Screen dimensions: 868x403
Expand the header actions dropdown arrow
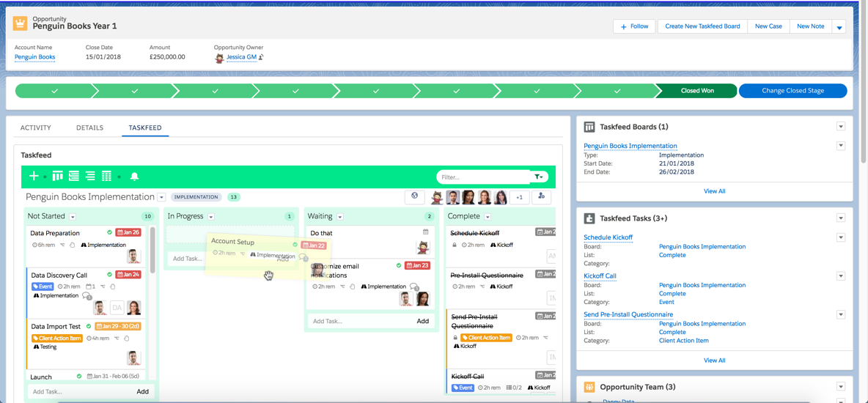pyautogui.click(x=839, y=26)
